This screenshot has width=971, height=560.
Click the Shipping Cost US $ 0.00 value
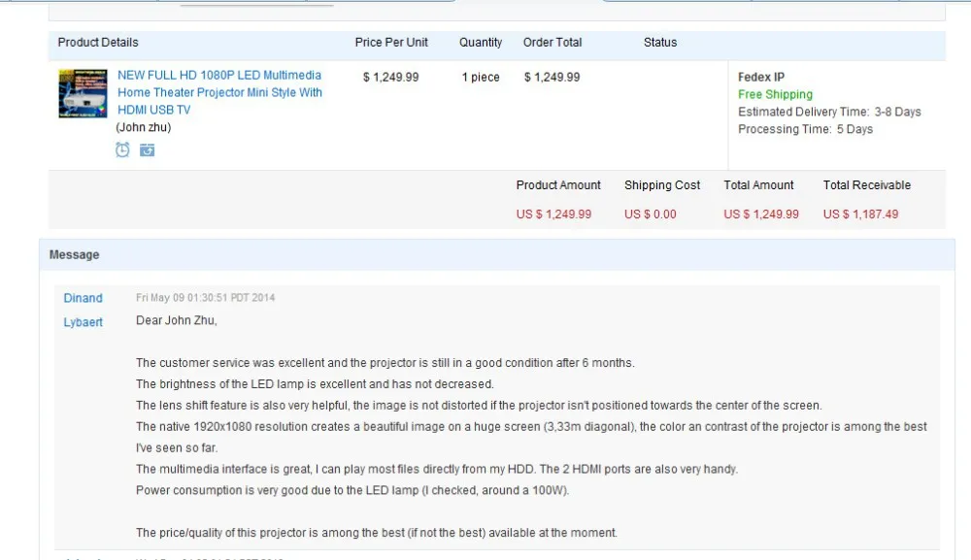click(651, 214)
